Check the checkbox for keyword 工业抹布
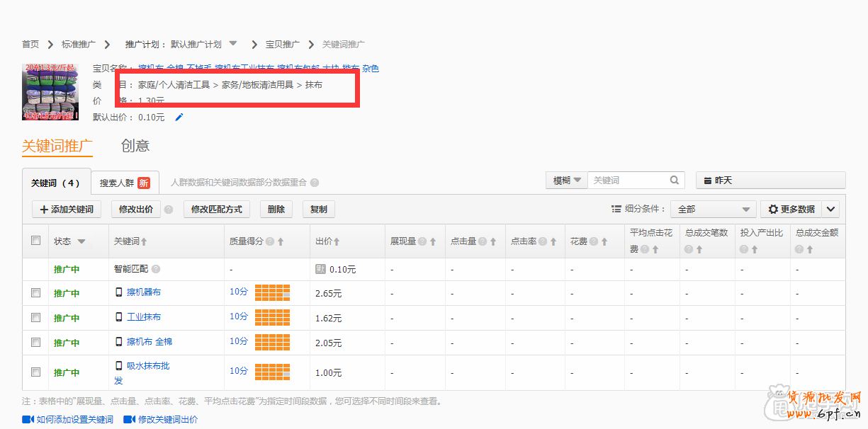This screenshot has height=429, width=868. (x=35, y=317)
